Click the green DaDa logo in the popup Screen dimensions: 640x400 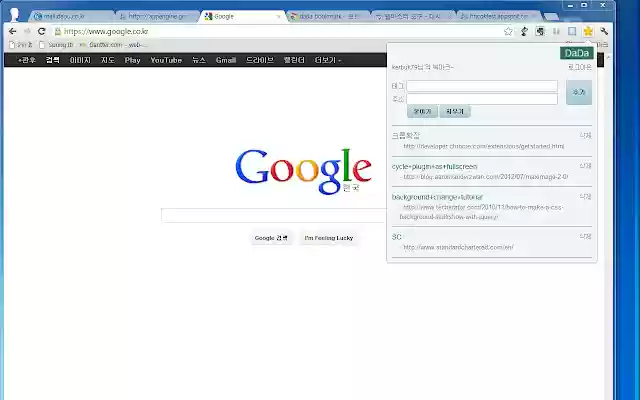[x=576, y=53]
